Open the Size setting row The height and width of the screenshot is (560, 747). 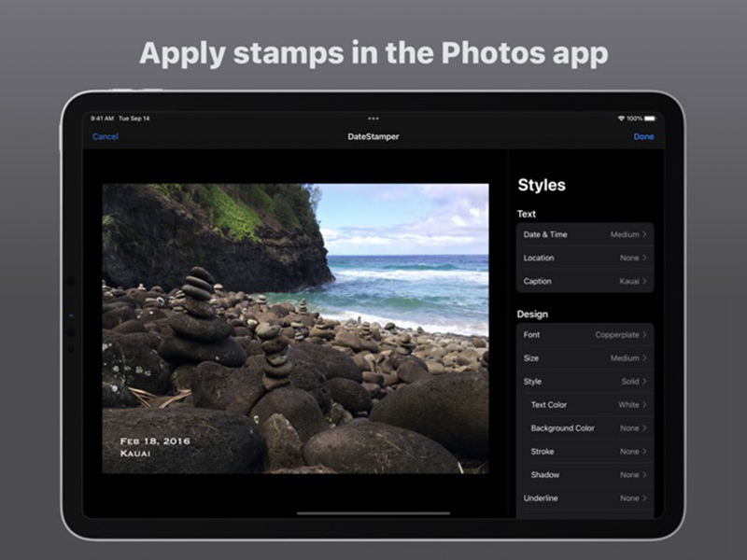(x=585, y=358)
